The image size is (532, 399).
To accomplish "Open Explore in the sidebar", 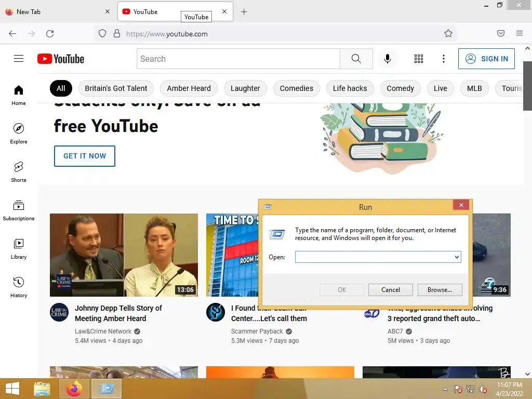I will click(19, 134).
